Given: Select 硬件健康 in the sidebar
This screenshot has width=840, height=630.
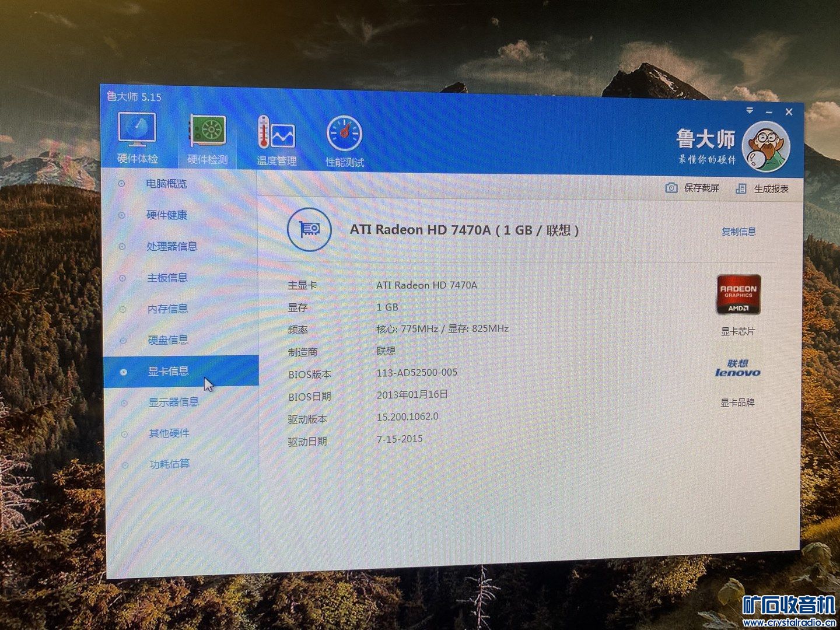Looking at the screenshot, I should 166,215.
